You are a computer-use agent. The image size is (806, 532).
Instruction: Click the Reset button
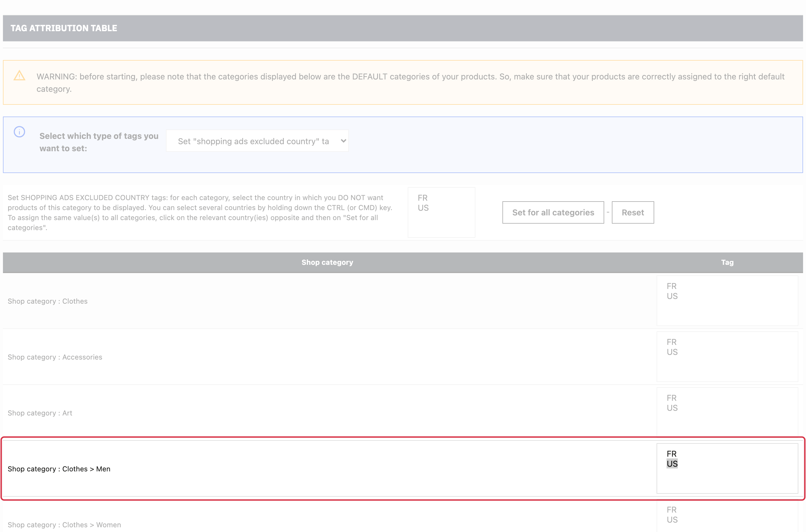632,212
